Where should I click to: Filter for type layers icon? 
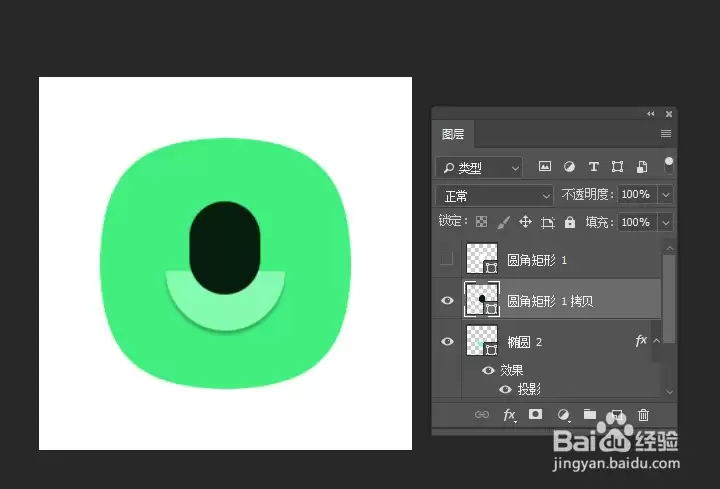pyautogui.click(x=594, y=166)
